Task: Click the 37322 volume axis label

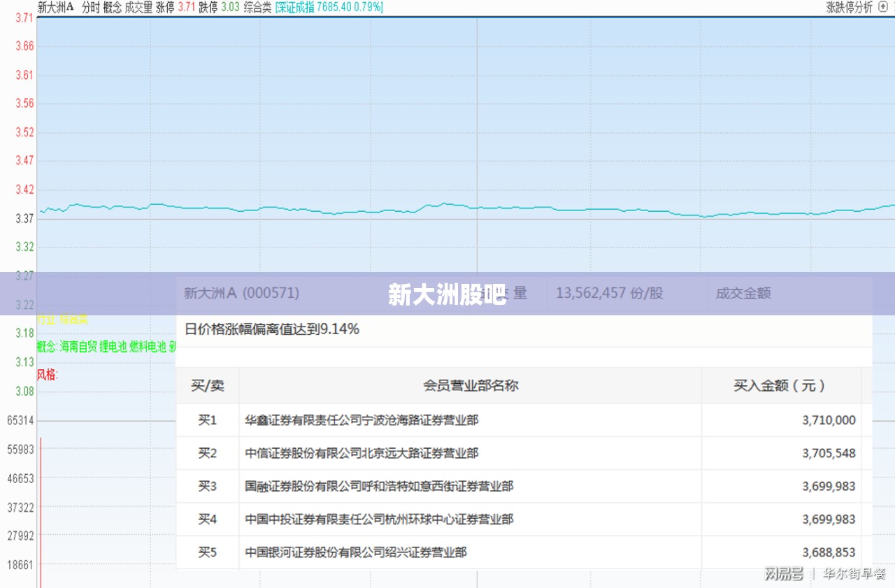Action: pos(20,507)
